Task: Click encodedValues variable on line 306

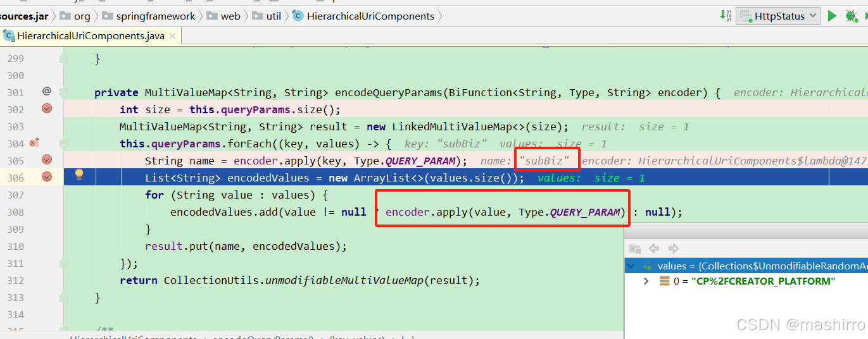Action: coord(268,178)
